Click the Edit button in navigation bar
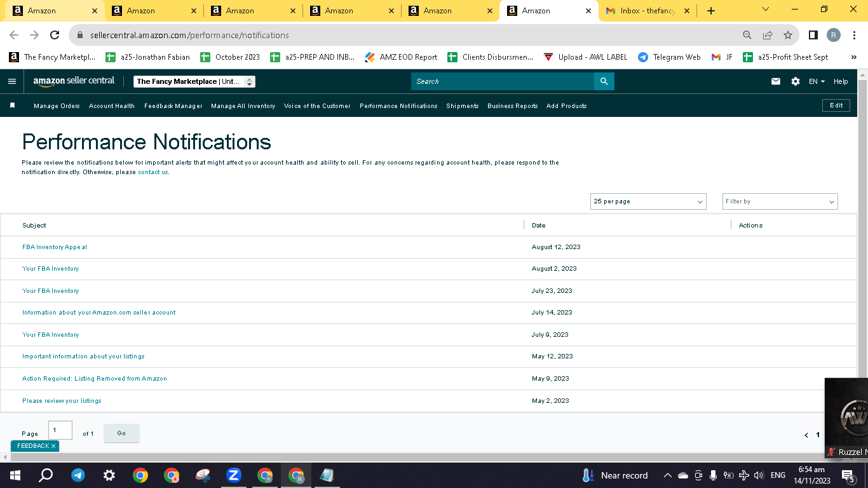 tap(836, 105)
